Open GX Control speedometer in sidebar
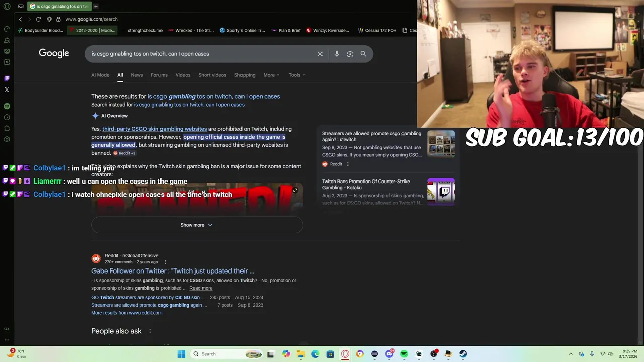Image resolution: width=644 pixels, height=362 pixels. click(x=7, y=29)
